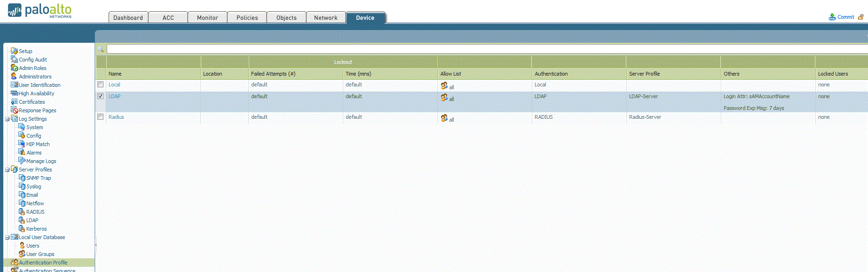This screenshot has height=272, width=868.
Task: Collapse the Log Settings tree node
Action: coord(7,119)
